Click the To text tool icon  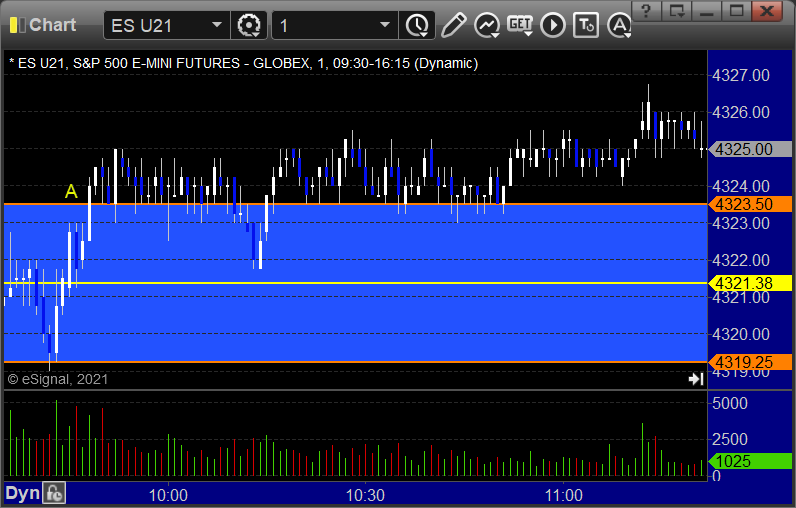pyautogui.click(x=586, y=25)
